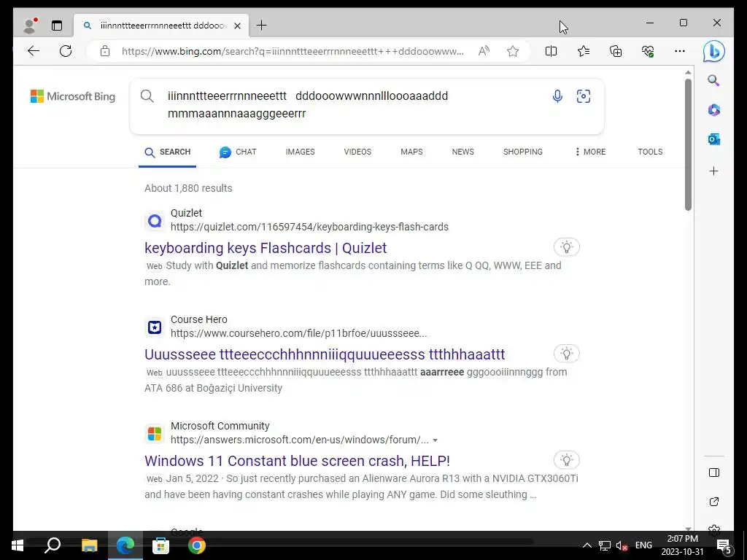Add a sidebar app with plus
Screen dimensions: 747x560
(713, 171)
